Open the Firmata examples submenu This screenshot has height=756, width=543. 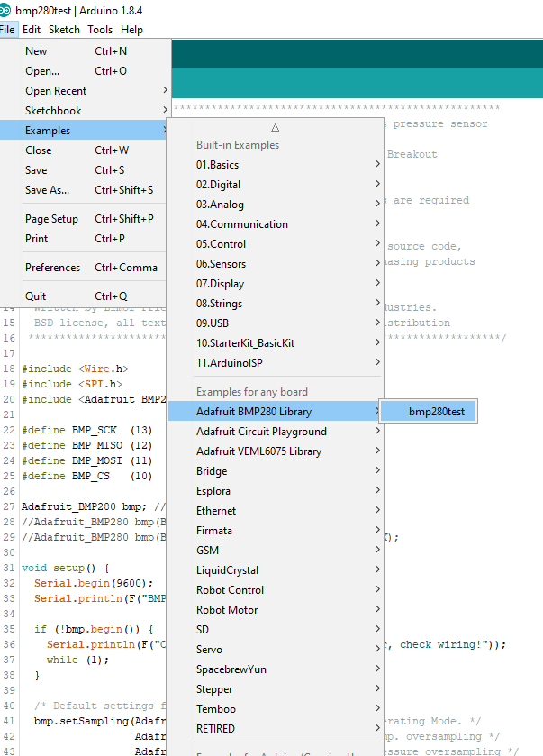tap(276, 530)
